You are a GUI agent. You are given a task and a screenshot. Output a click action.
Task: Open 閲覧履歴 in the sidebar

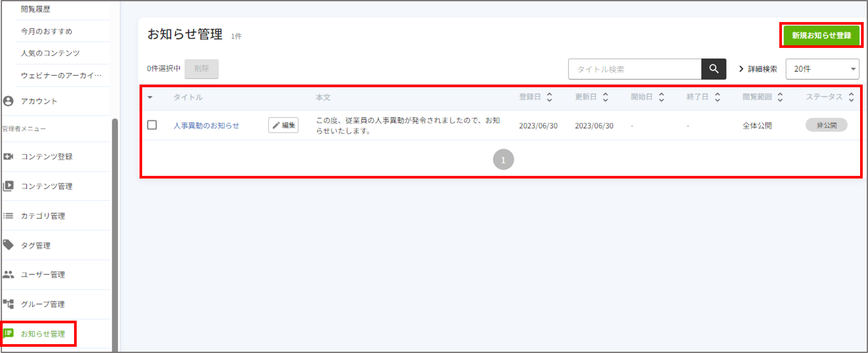(35, 9)
